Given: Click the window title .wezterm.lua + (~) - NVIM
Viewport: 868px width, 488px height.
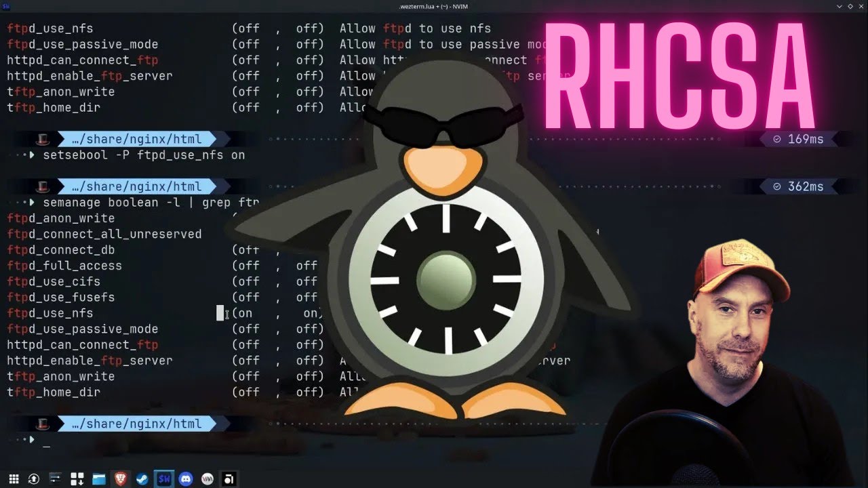Looking at the screenshot, I should tap(433, 6).
